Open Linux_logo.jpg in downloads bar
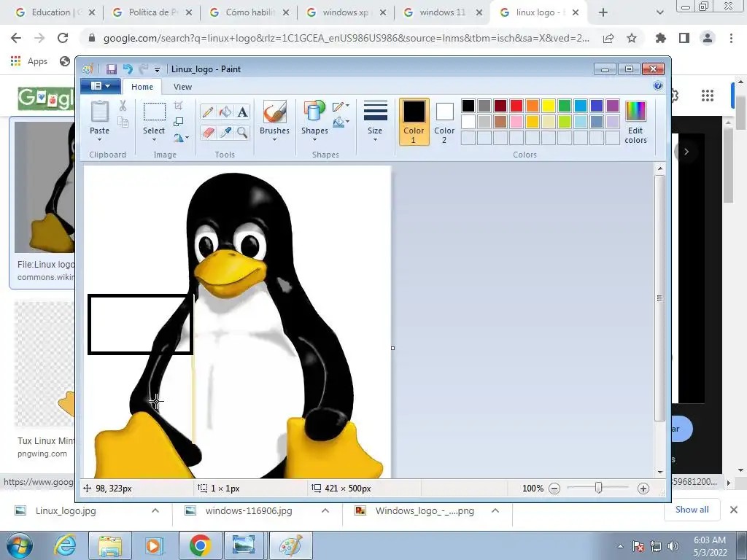 pyautogui.click(x=66, y=511)
